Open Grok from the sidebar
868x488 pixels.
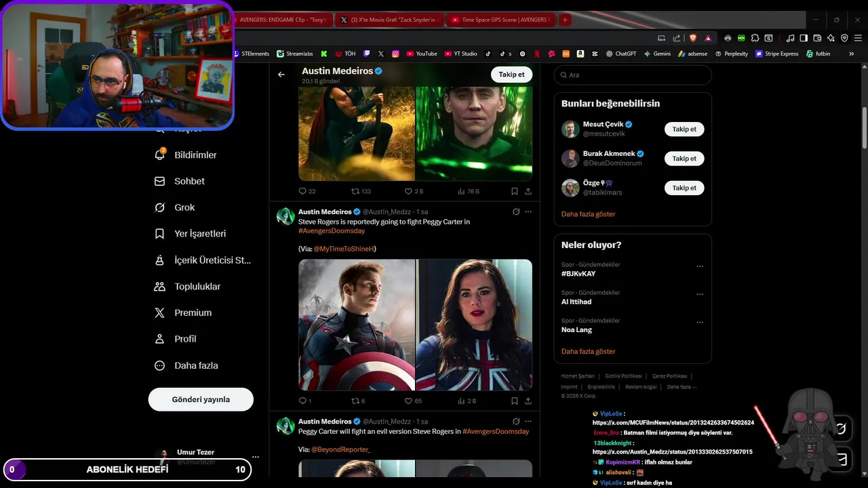[174, 207]
